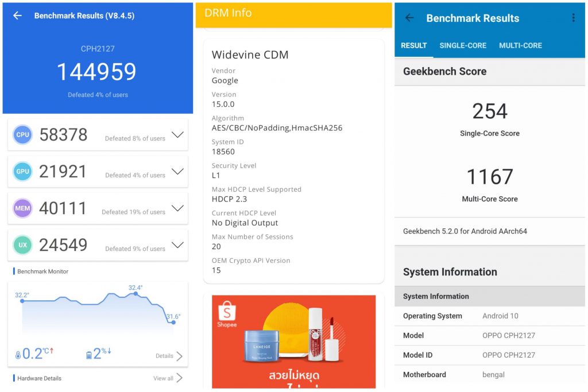
Task: Tap the CPU score badge icon
Action: pyautogui.click(x=22, y=134)
